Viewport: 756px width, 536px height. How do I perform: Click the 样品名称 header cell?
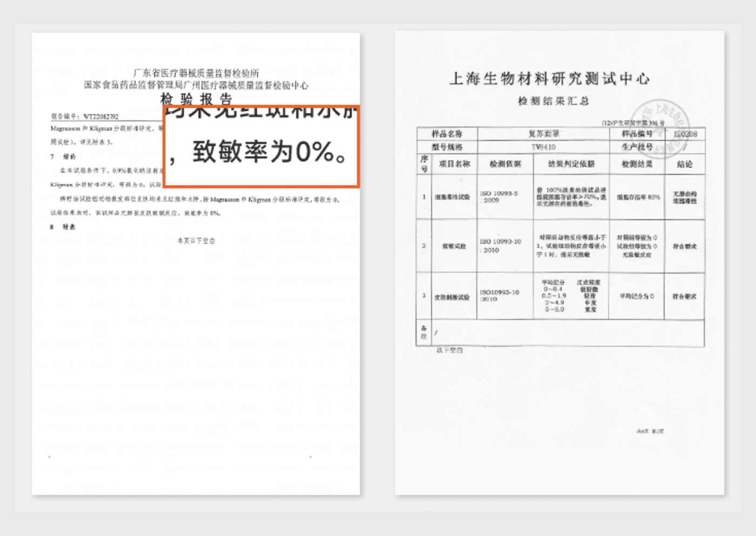(x=447, y=133)
